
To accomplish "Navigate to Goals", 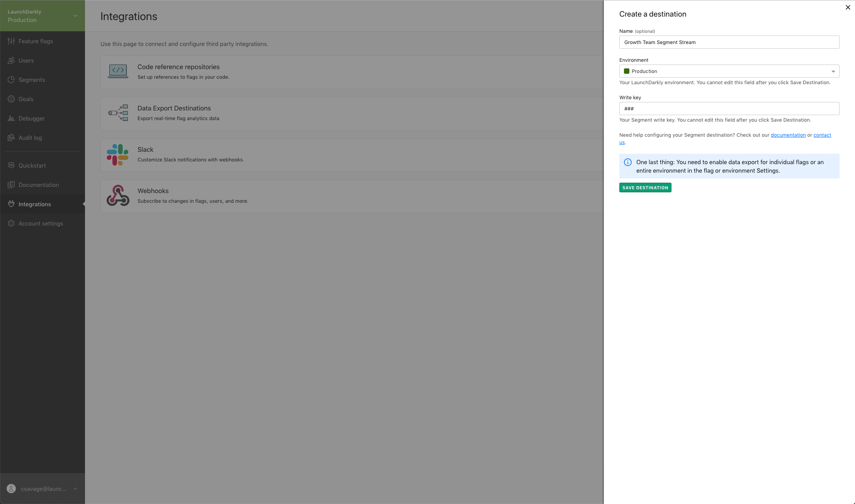I will point(42,99).
